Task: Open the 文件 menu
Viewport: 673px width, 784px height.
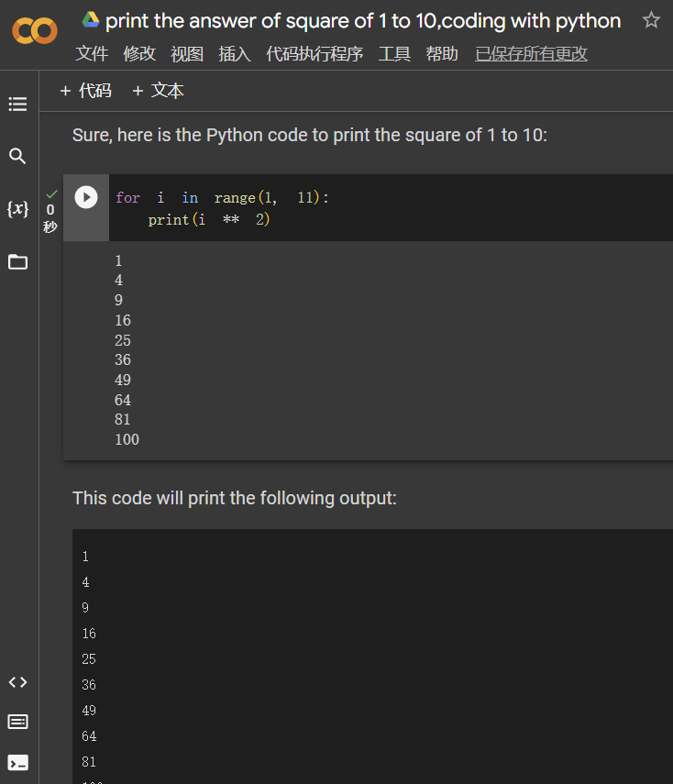Action: pyautogui.click(x=92, y=53)
